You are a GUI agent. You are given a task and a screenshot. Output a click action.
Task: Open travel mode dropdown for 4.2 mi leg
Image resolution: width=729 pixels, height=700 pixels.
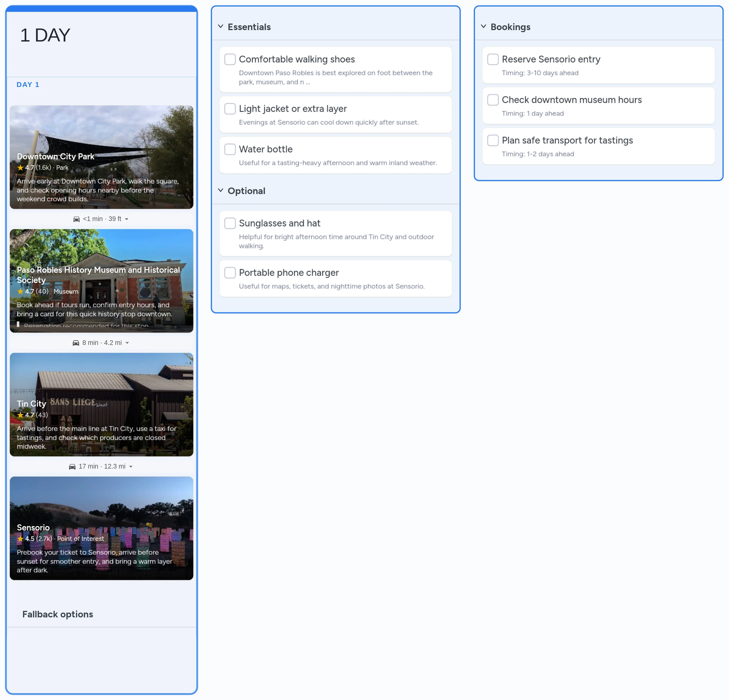tap(127, 343)
